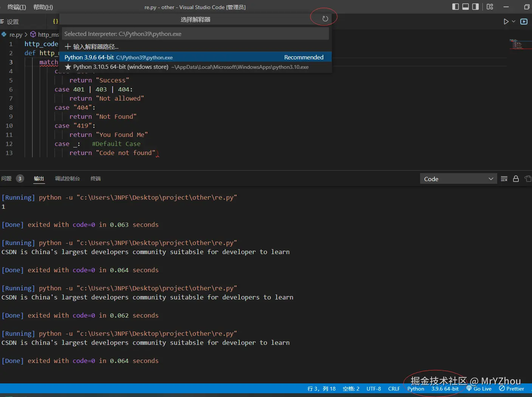The image size is (532, 397).
Task: Open the output log in editor
Action: click(x=528, y=179)
